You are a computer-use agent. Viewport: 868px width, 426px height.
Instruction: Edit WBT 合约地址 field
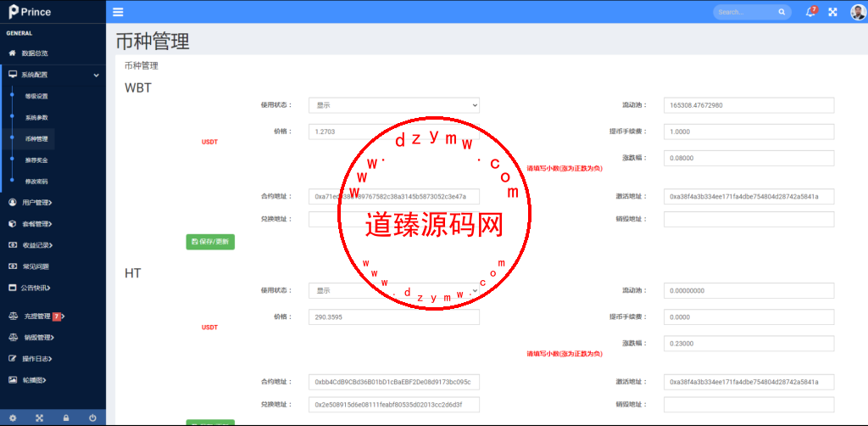394,196
